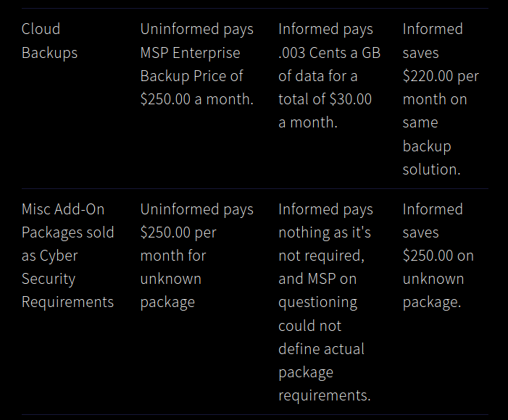This screenshot has height=420, width=508.
Task: Click the "nothing as it's" text
Action: click(325, 232)
